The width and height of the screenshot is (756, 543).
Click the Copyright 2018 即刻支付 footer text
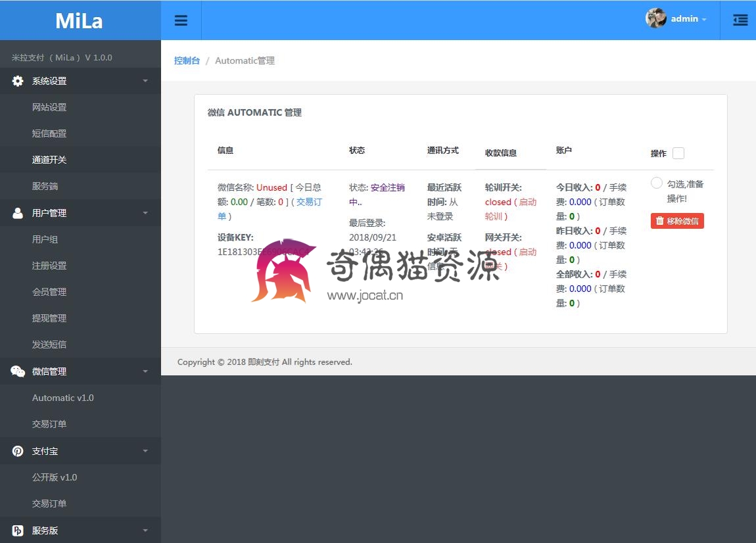(x=265, y=362)
